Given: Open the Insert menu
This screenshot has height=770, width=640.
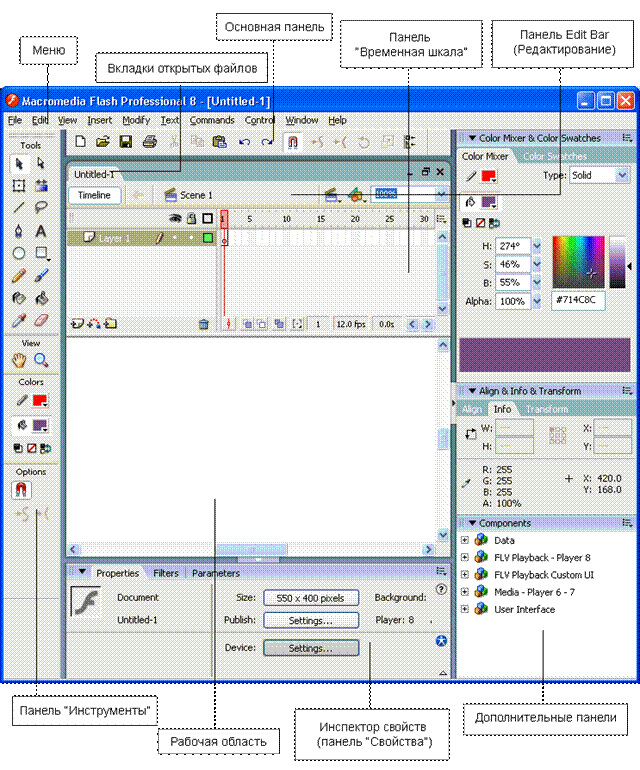Looking at the screenshot, I should (100, 120).
